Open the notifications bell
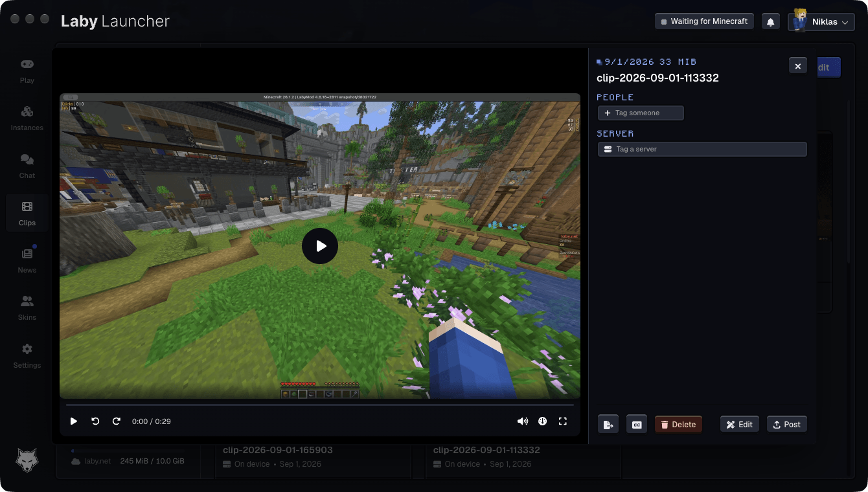Image resolution: width=868 pixels, height=492 pixels. 771,21
